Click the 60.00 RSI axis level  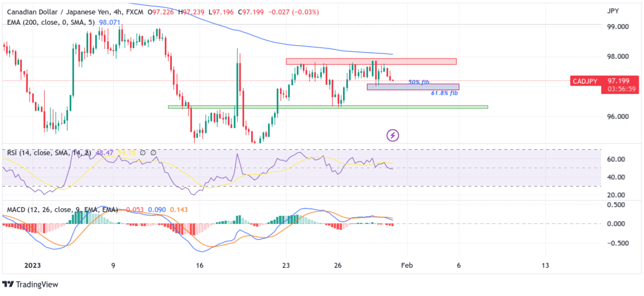coord(616,159)
